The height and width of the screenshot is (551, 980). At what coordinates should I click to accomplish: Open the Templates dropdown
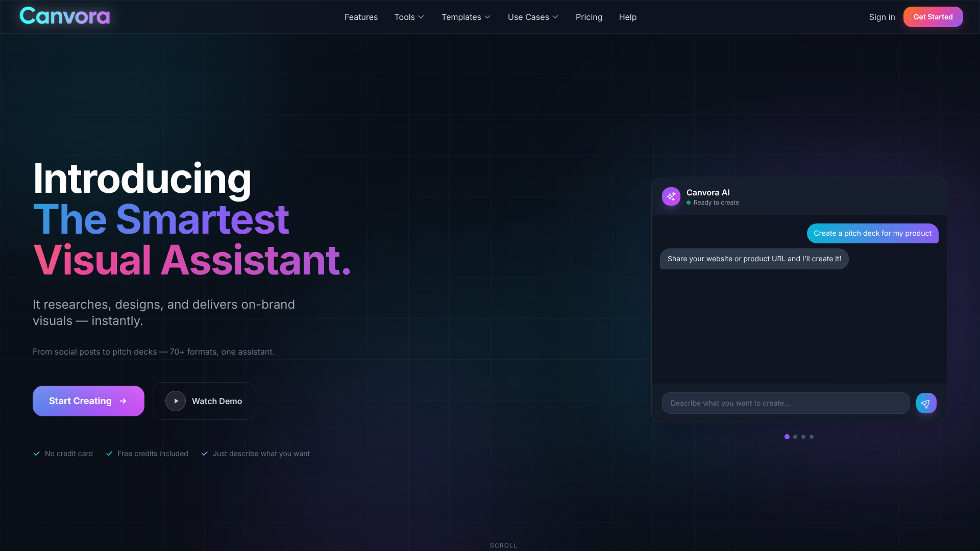[x=465, y=17]
